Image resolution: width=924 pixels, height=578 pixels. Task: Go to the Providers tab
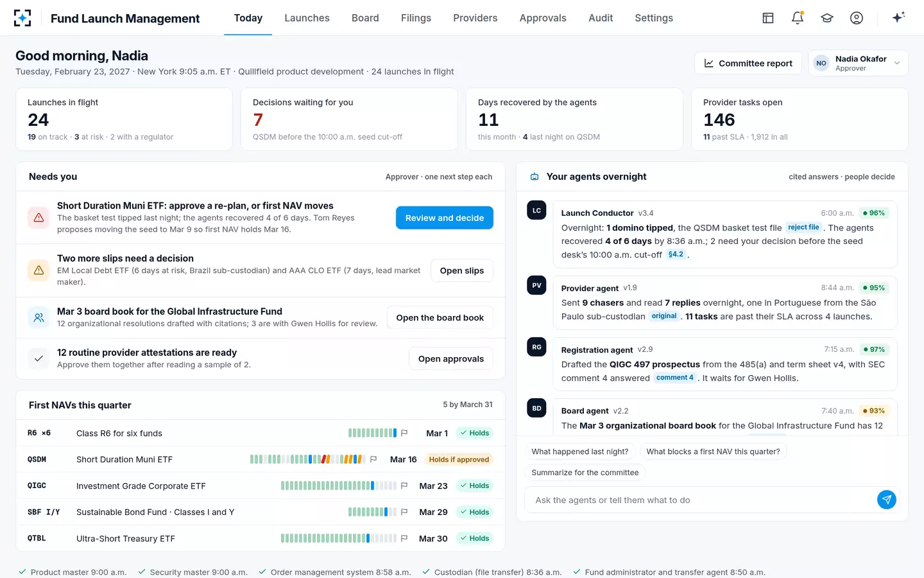tap(475, 18)
